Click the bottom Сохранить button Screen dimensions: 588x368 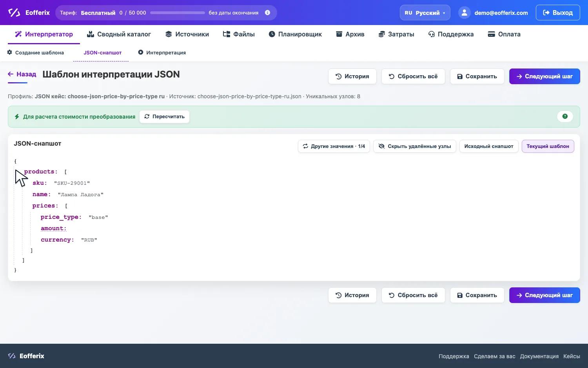point(477,295)
